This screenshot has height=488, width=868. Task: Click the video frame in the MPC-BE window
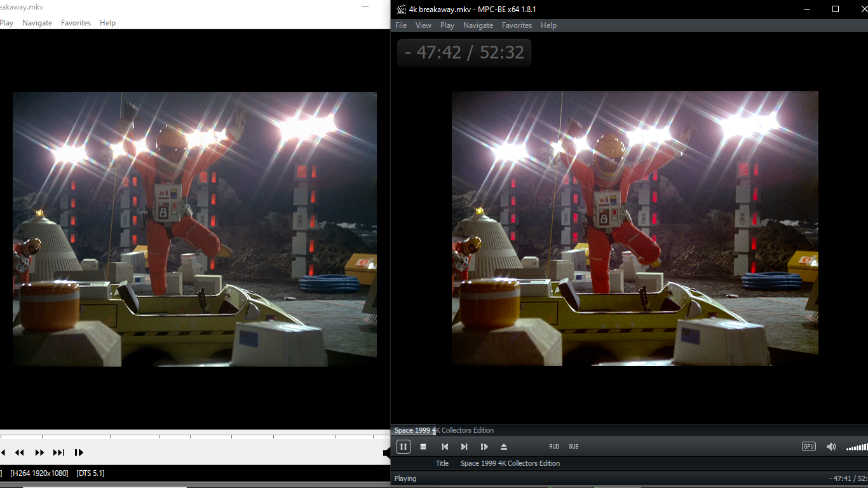point(635,227)
